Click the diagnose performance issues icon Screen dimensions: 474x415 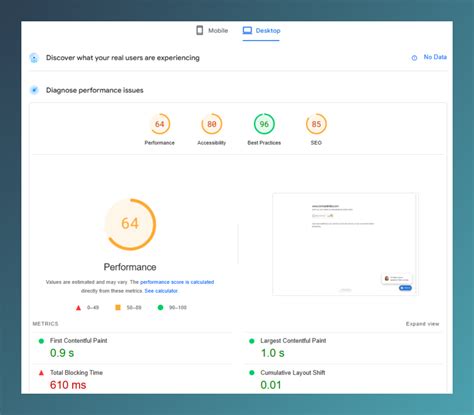pos(34,90)
